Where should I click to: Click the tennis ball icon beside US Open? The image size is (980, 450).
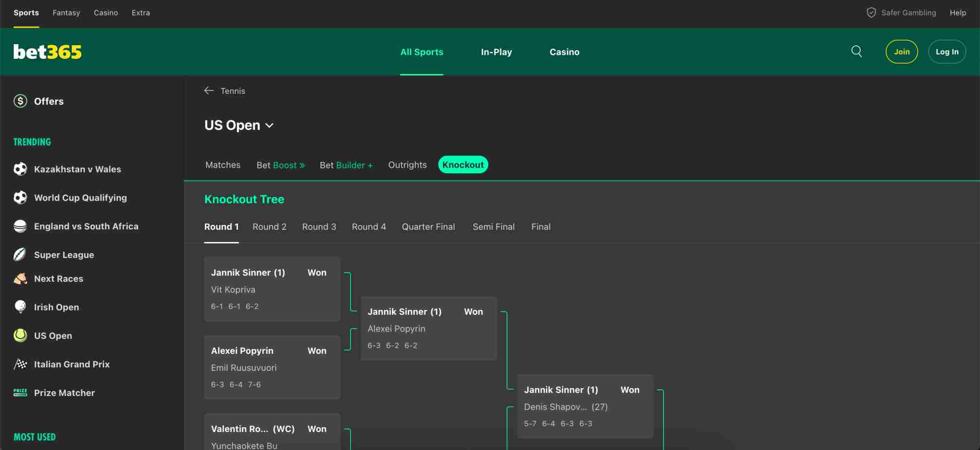(x=20, y=336)
